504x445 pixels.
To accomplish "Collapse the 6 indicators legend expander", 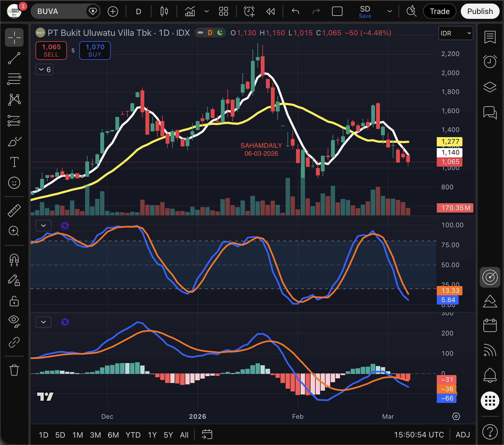I will (x=45, y=69).
